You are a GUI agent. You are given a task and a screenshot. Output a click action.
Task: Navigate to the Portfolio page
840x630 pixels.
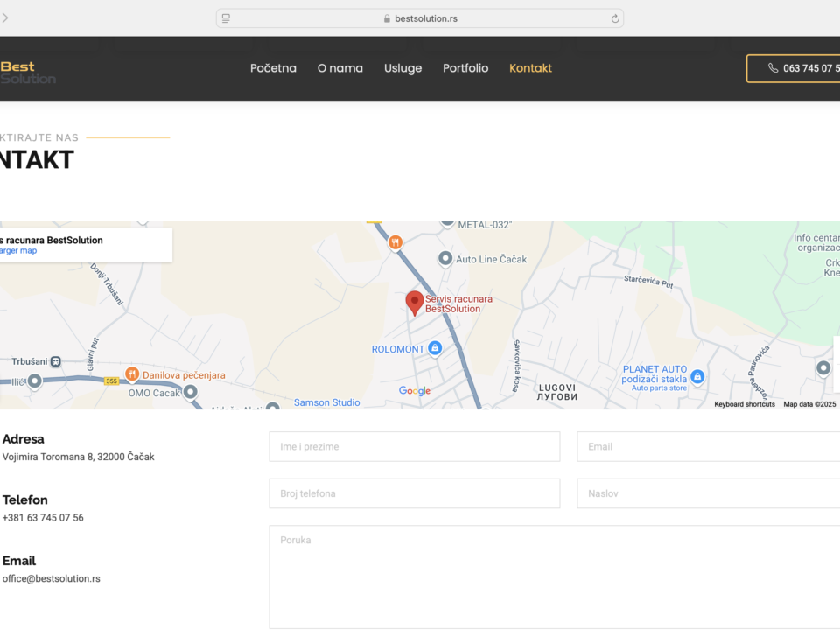[x=465, y=68]
